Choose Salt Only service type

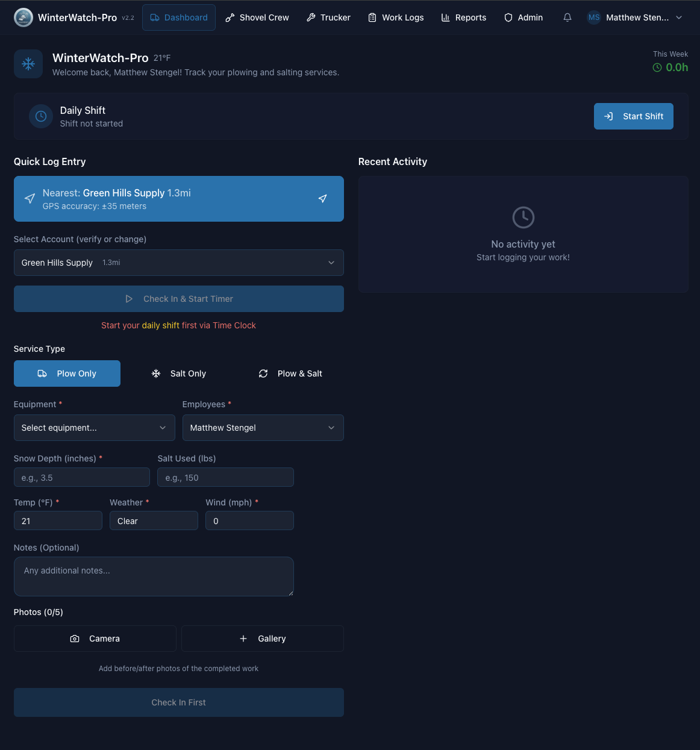point(178,373)
